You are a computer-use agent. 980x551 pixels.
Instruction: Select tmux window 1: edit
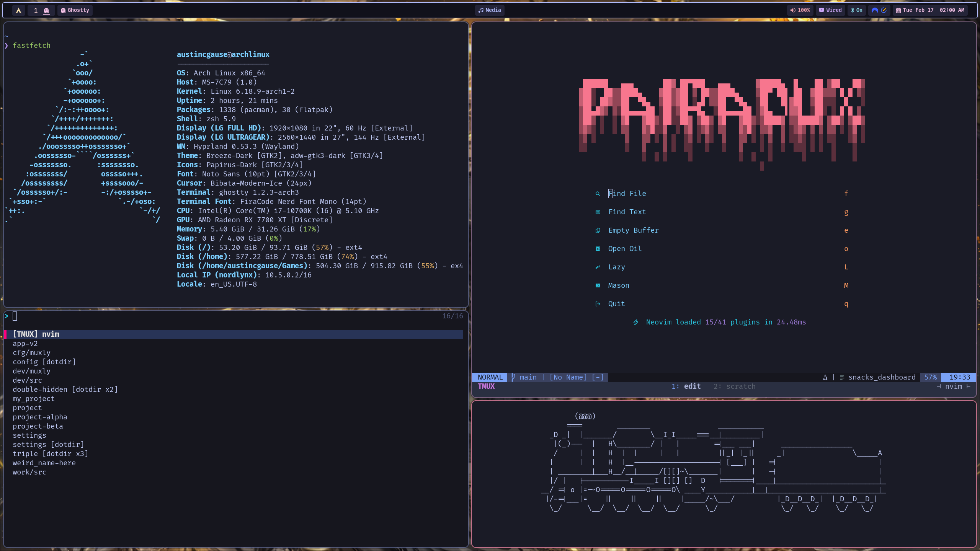click(686, 386)
